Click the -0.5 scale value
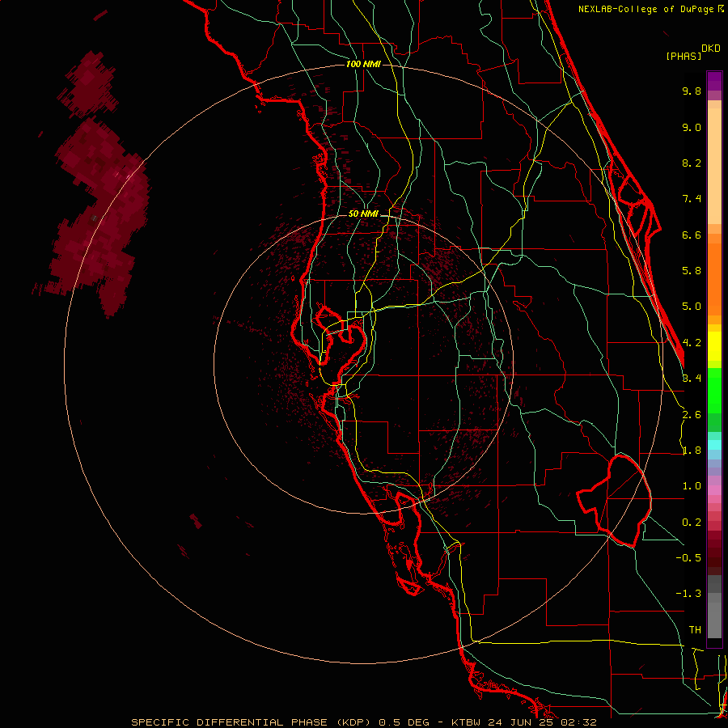Image resolution: width=728 pixels, height=728 pixels. tap(688, 558)
